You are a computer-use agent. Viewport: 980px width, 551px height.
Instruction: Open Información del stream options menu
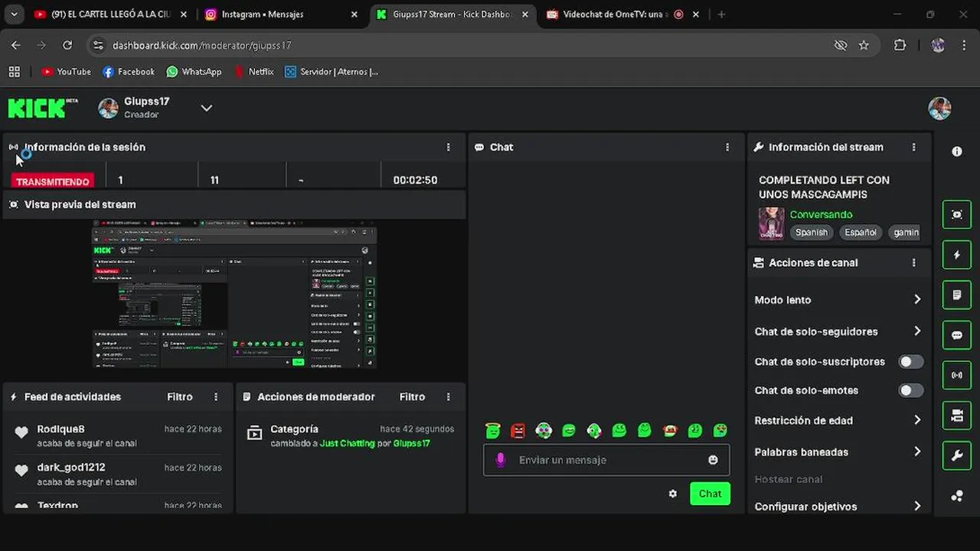913,147
